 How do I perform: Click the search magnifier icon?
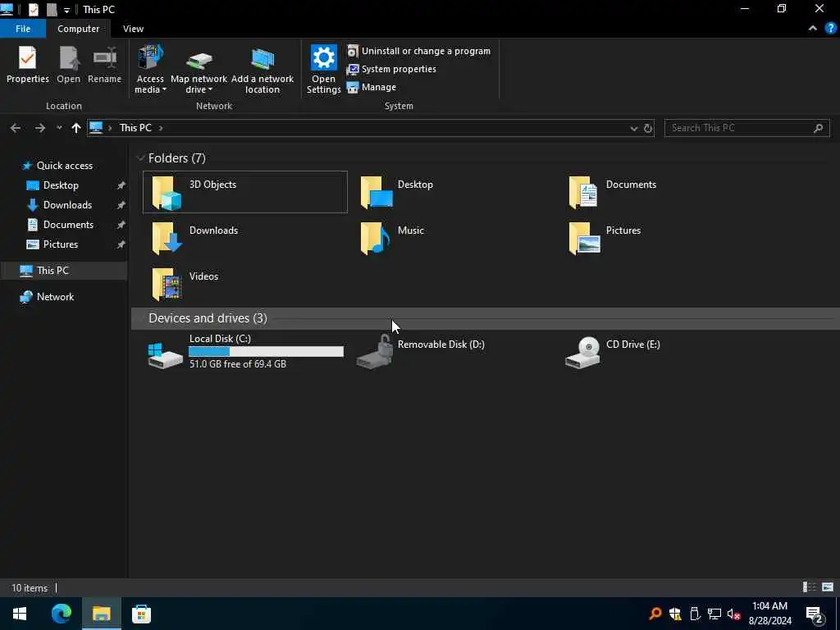pos(818,128)
